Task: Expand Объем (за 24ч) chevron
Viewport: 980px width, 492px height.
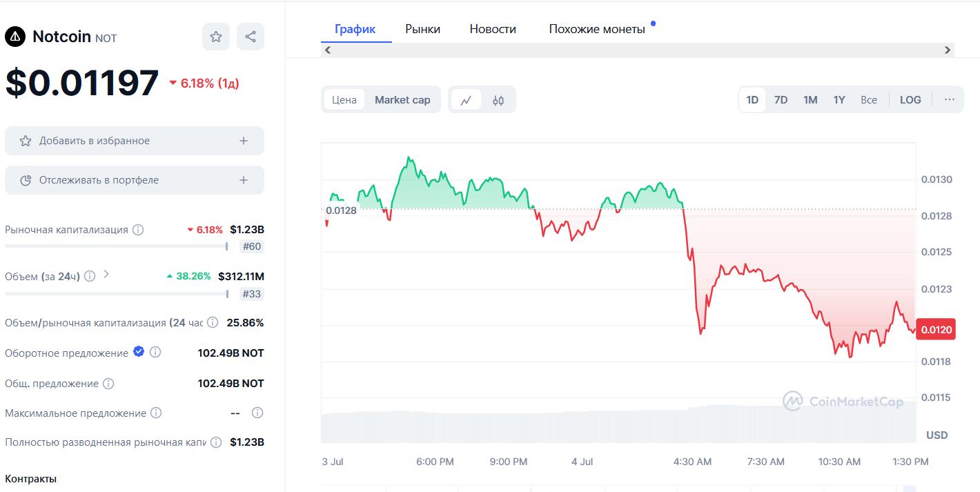Action: (106, 275)
